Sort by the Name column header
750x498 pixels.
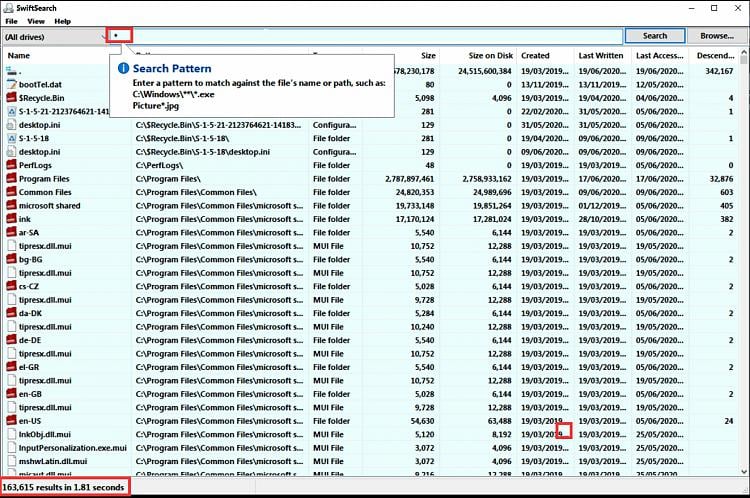19,55
